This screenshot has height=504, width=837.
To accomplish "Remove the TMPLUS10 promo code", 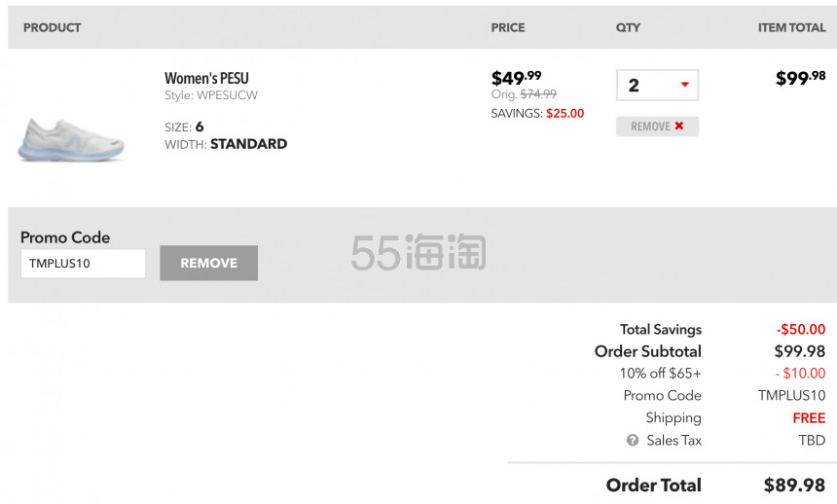I will point(208,263).
